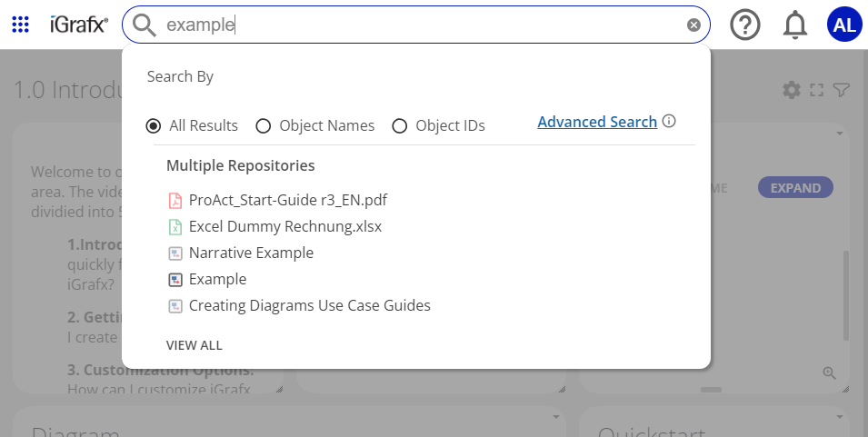Open the apps grid launcher
This screenshot has height=437, width=868.
(x=20, y=25)
